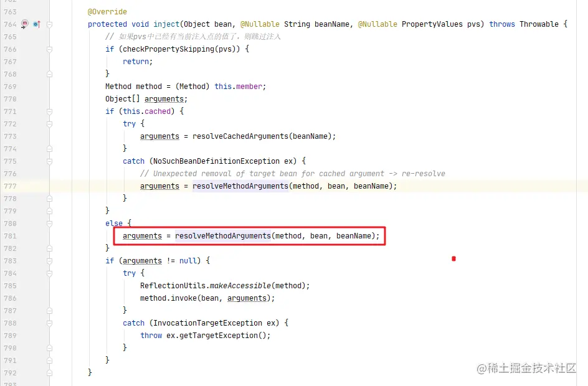Click the fold end marker on line 768

(49, 74)
